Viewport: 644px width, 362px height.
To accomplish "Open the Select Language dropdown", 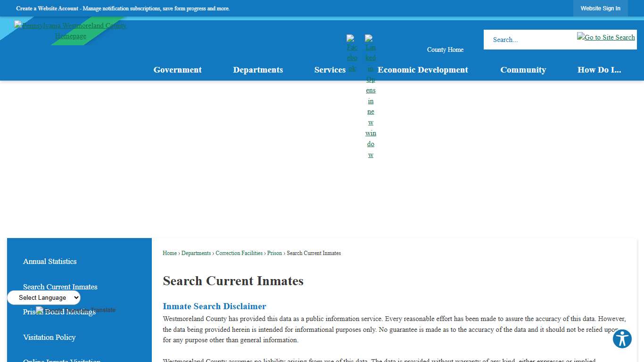I will 43,297.
